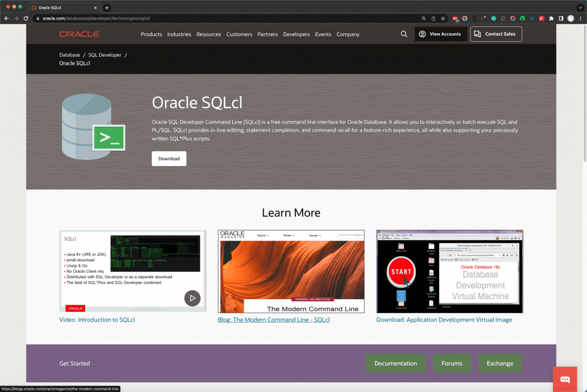Click the gray clipboard extension icon
Screen dimensions: 587x392
[x=503, y=18]
